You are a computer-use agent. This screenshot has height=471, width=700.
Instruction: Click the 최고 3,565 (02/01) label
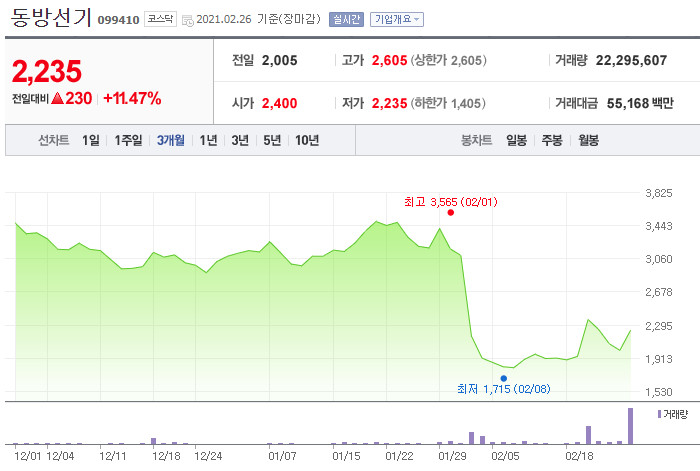451,202
